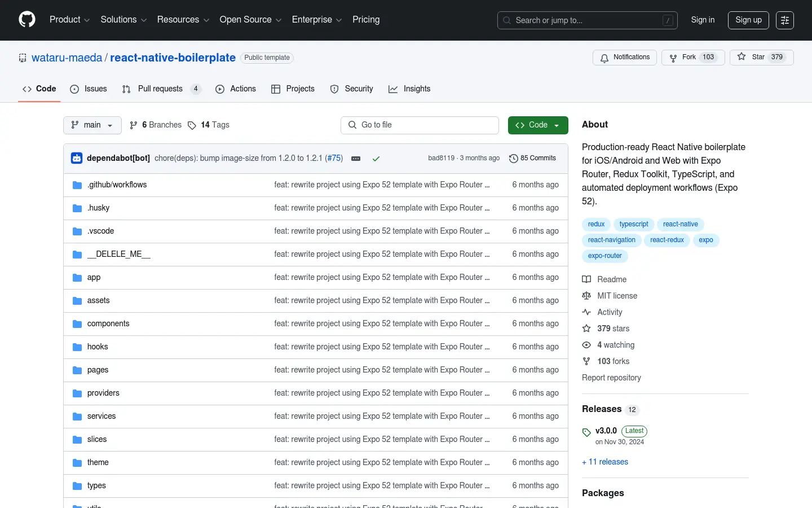This screenshot has height=508, width=812.
Task: Click the star icon in the Star button
Action: pos(742,57)
